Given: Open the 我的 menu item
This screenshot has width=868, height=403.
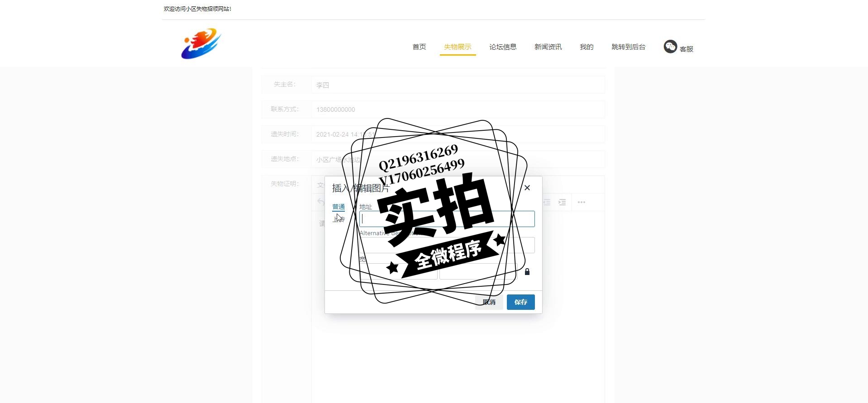Looking at the screenshot, I should tap(587, 47).
